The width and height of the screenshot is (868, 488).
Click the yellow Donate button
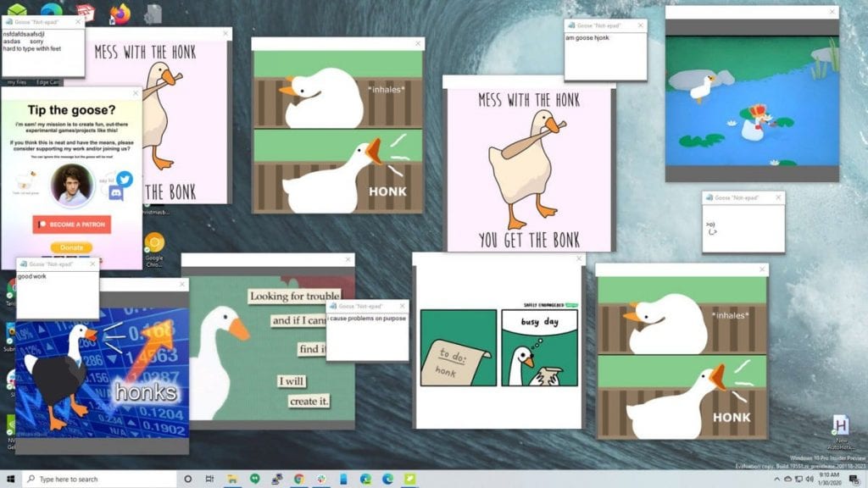pyautogui.click(x=71, y=247)
